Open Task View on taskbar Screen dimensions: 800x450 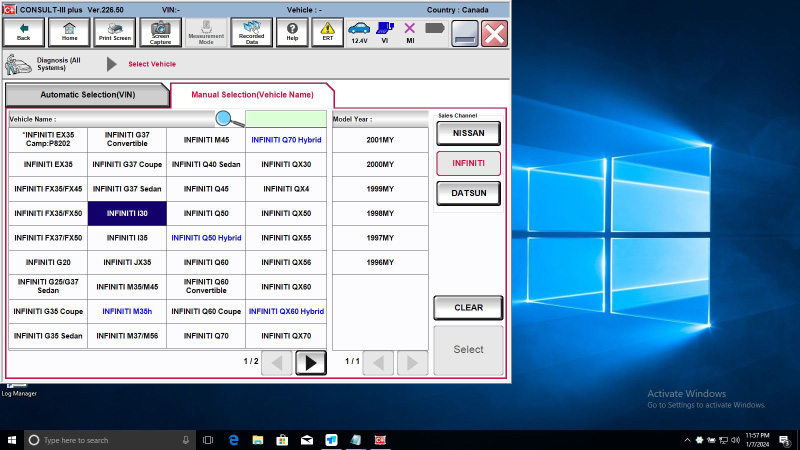(x=208, y=440)
